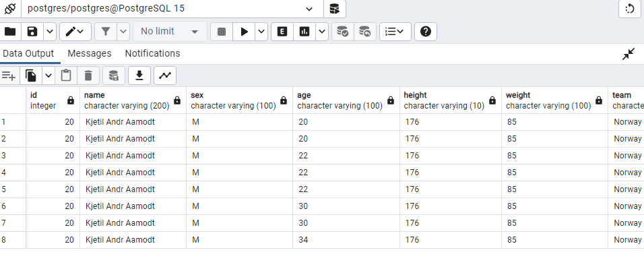644x273 pixels.
Task: Download results with the save-to-file icon
Action: 139,75
